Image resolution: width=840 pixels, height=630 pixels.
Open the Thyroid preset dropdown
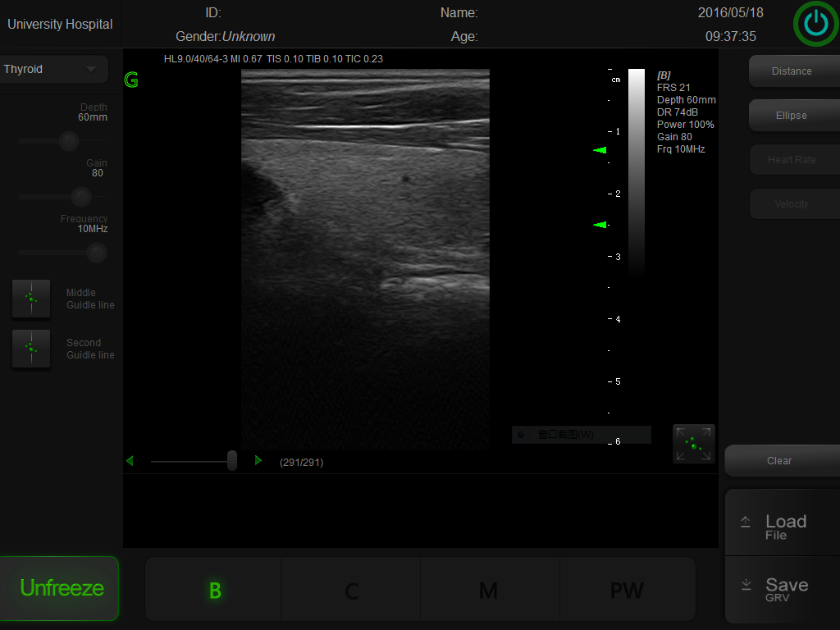(x=53, y=70)
